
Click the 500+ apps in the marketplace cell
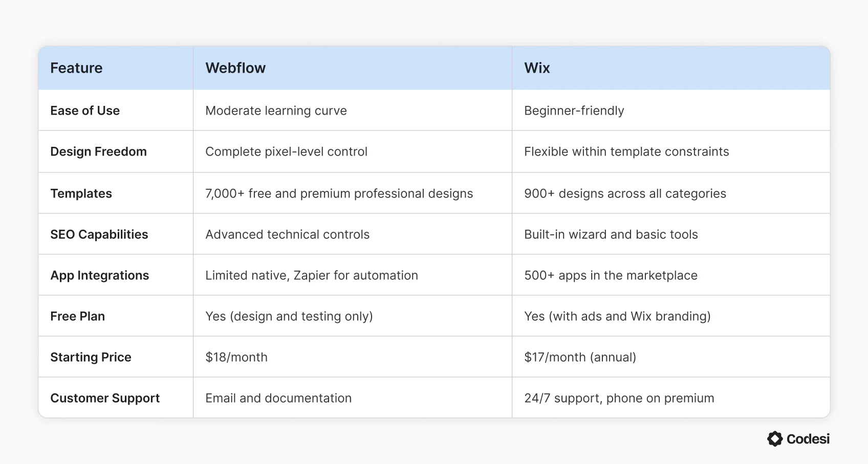coord(611,275)
